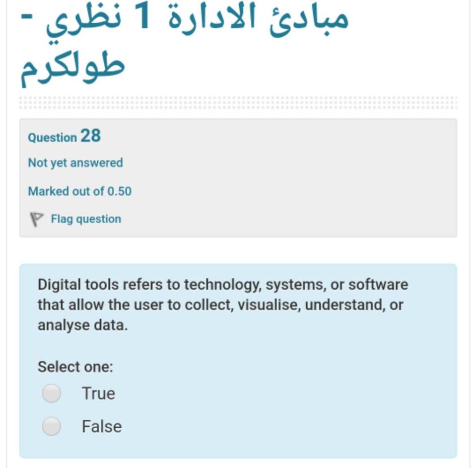Image resolution: width=476 pixels, height=468 pixels.
Task: Click the Flag question link
Action: coord(86,218)
